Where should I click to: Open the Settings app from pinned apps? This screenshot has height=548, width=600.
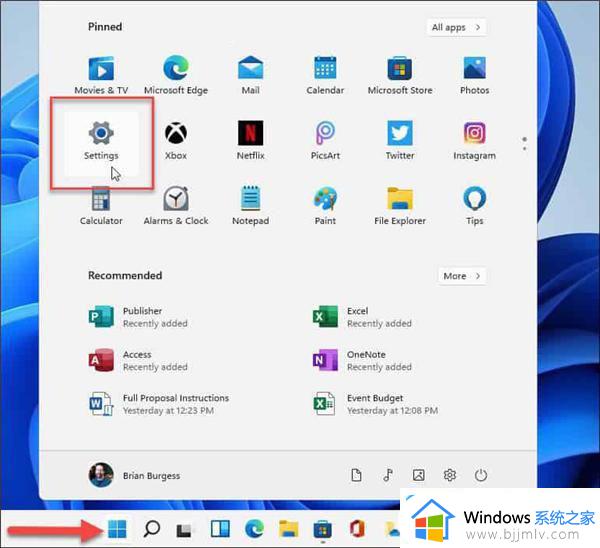click(101, 139)
